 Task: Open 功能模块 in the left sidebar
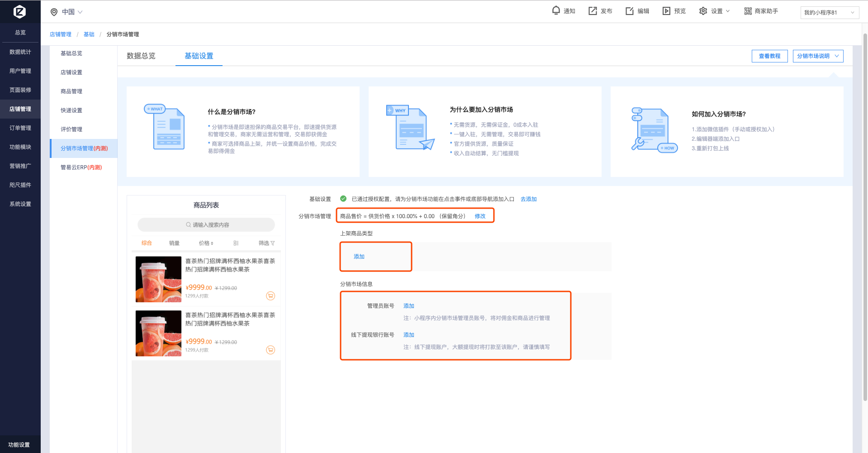[x=20, y=147]
